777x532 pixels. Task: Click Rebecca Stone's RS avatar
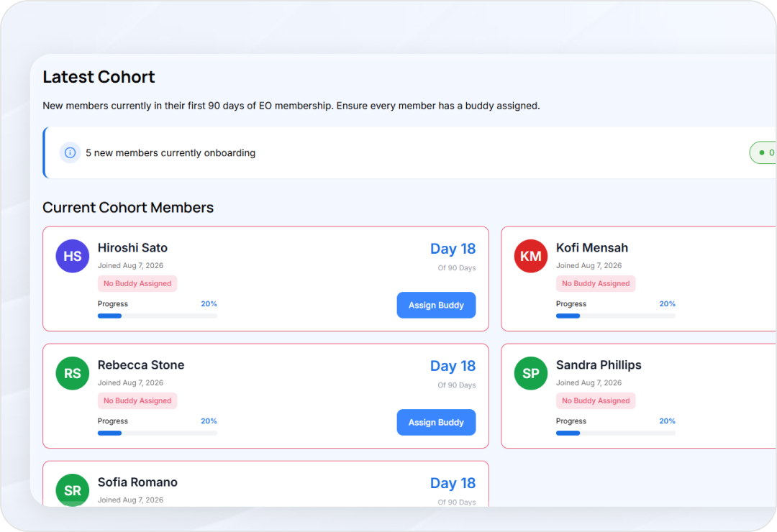pyautogui.click(x=73, y=373)
